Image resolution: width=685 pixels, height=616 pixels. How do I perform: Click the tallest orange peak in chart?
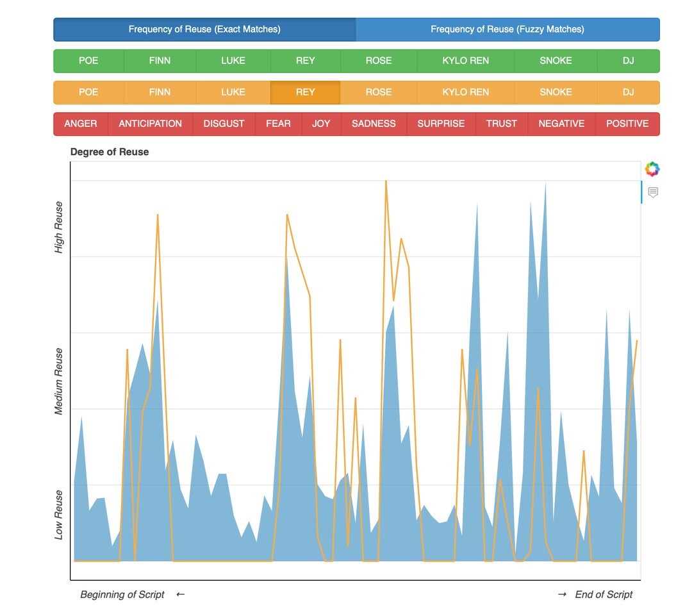[386, 182]
